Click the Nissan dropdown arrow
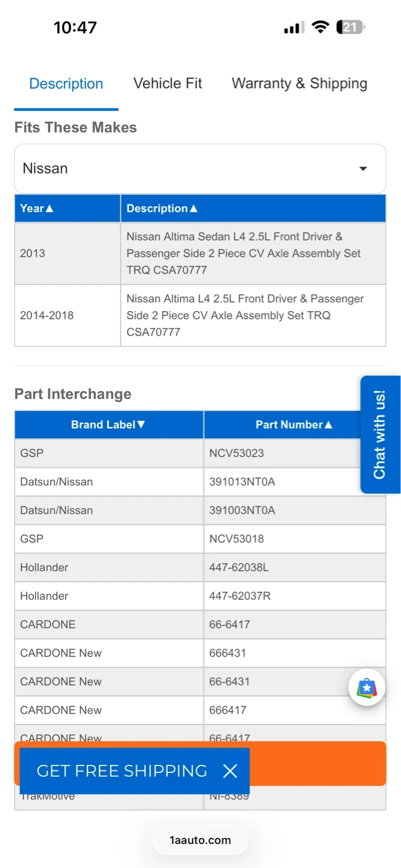 [363, 169]
